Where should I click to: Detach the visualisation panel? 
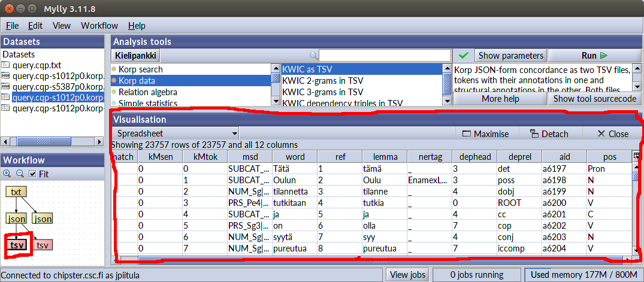pos(549,134)
